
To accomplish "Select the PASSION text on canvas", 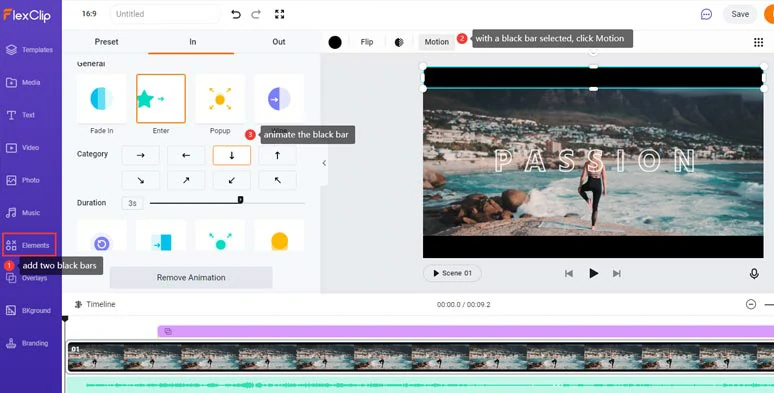I will coord(596,161).
